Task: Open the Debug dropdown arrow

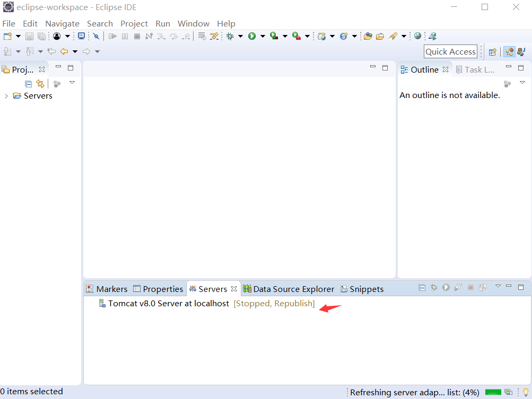Action: coord(241,36)
